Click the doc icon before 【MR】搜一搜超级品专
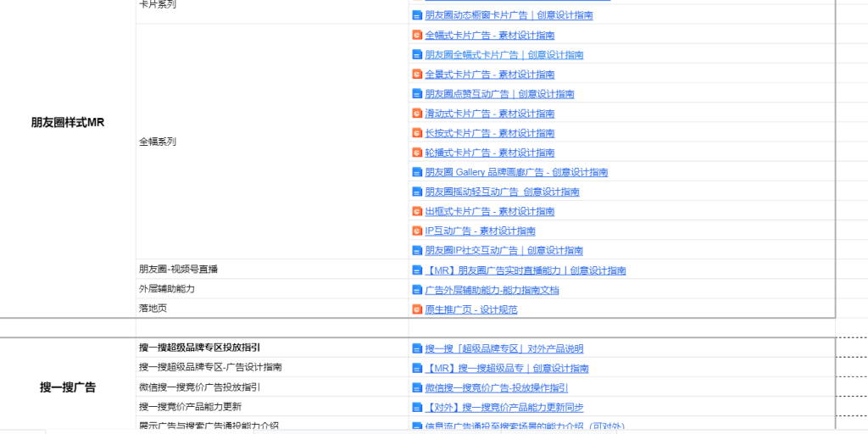 point(417,368)
